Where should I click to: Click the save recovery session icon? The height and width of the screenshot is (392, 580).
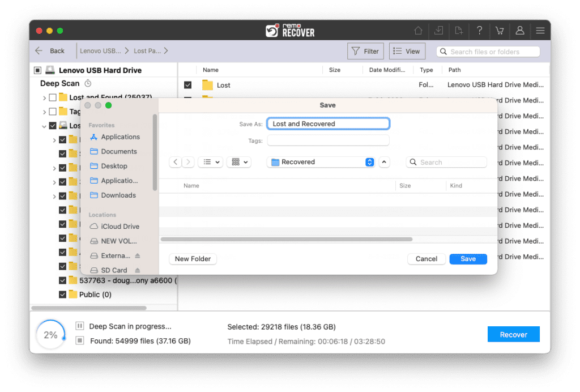coord(438,31)
